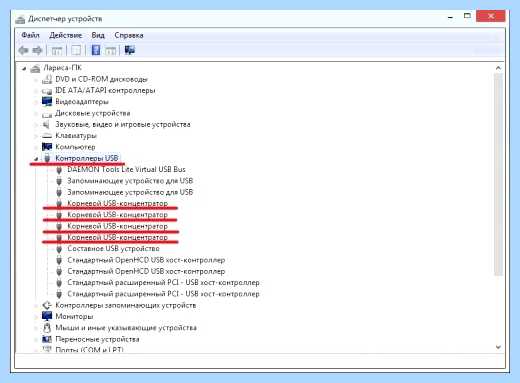Click the Forward arrow in the toolbar
The image size is (520, 383).
(x=37, y=50)
